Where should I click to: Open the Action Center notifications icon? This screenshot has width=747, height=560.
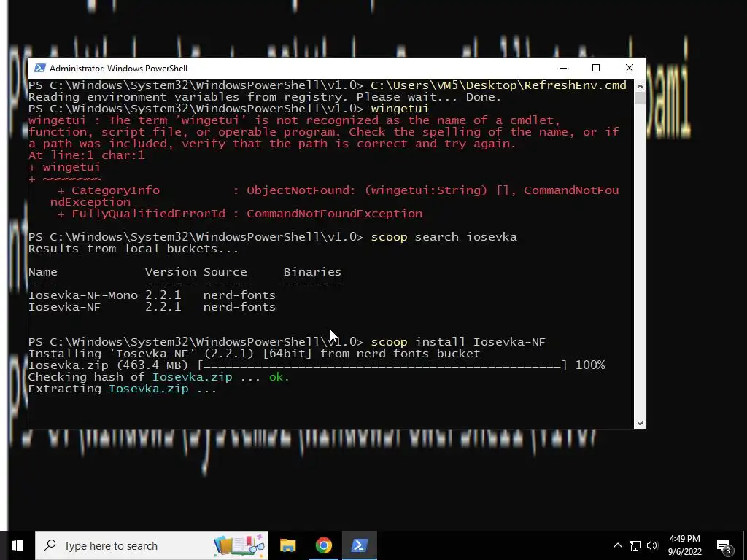tap(724, 545)
